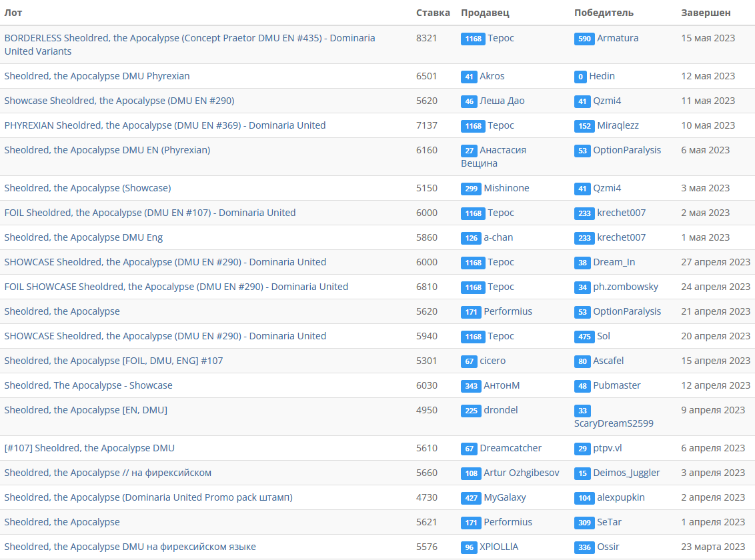Open winner ScaryDreamS2599 profile

coord(614,423)
